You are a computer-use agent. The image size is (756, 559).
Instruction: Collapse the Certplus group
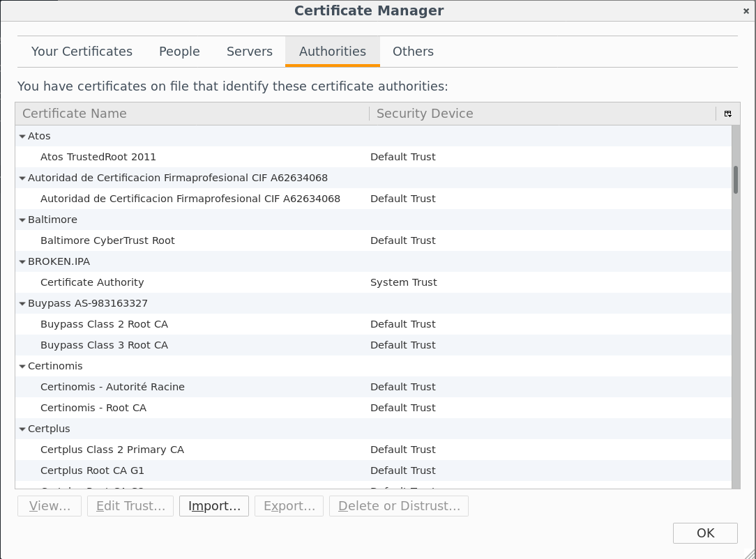22,429
